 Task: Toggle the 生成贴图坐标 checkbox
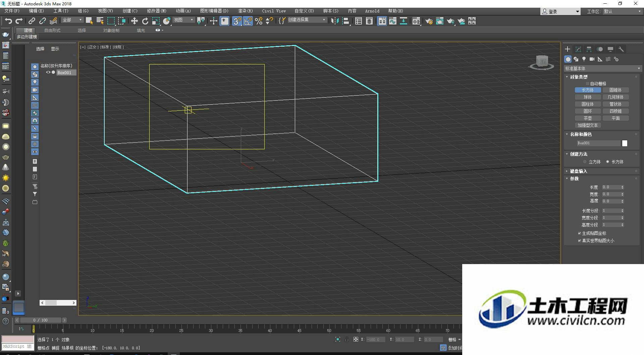(580, 233)
